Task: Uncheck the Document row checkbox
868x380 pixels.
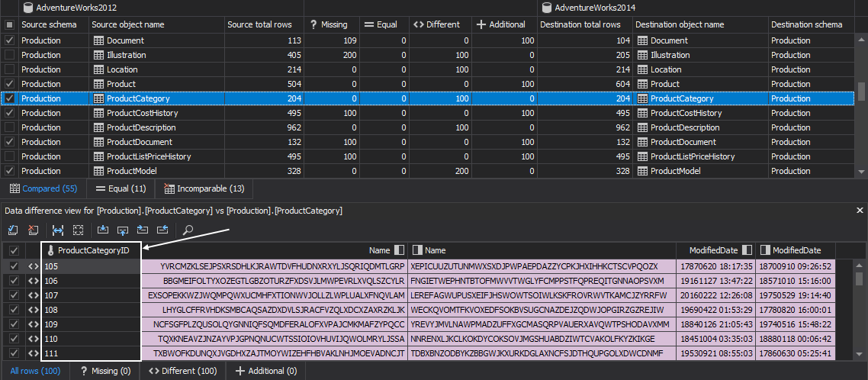Action: click(x=9, y=40)
